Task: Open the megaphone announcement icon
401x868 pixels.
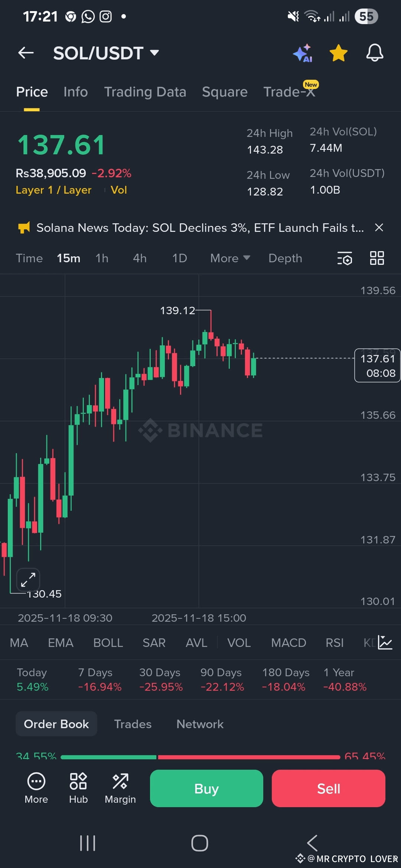Action: 24,228
